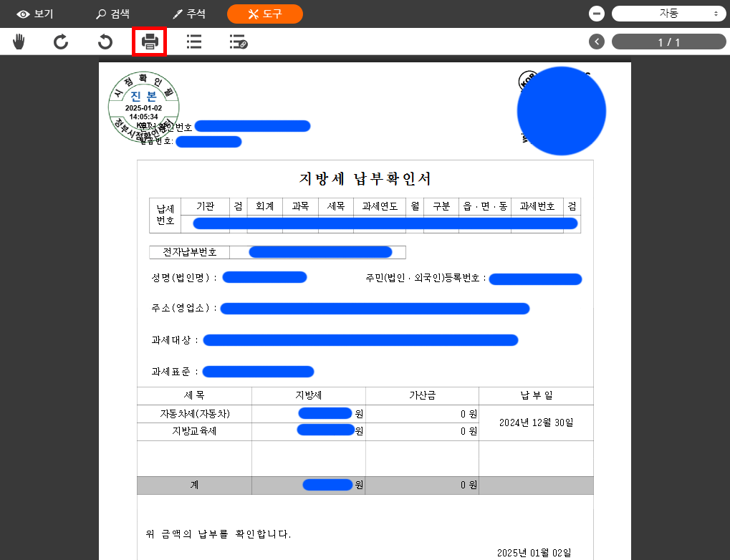Click the highlighted printer icon
Viewport: 730px width, 560px height.
pyautogui.click(x=148, y=42)
